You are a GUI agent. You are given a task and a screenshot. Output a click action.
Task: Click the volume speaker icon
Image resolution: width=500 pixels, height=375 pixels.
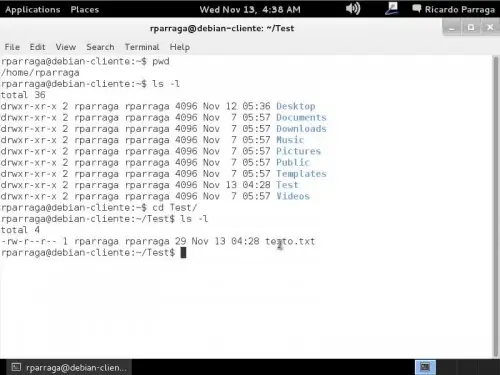pyautogui.click(x=353, y=9)
